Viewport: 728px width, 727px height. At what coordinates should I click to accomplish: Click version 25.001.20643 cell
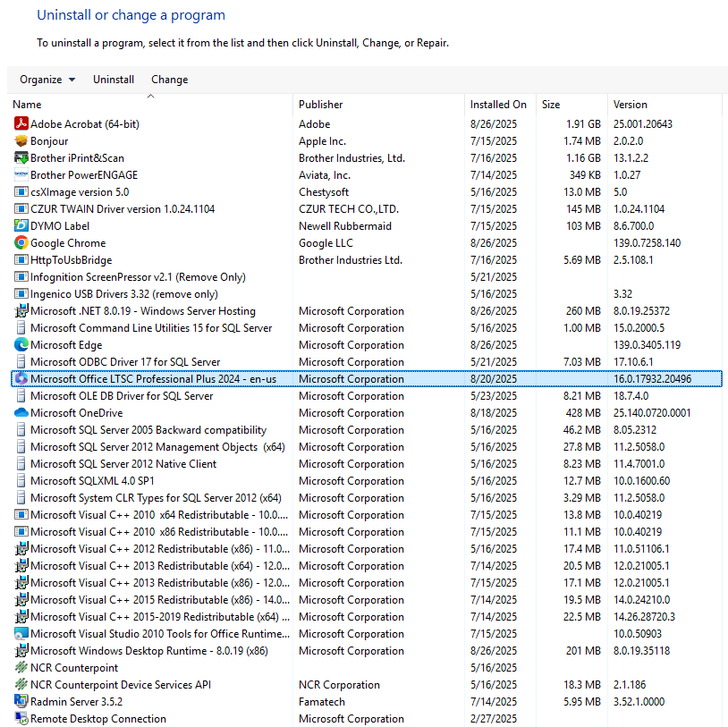click(642, 124)
